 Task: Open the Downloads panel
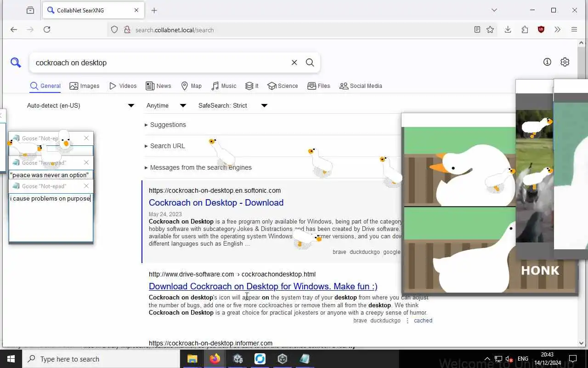pos(508,29)
